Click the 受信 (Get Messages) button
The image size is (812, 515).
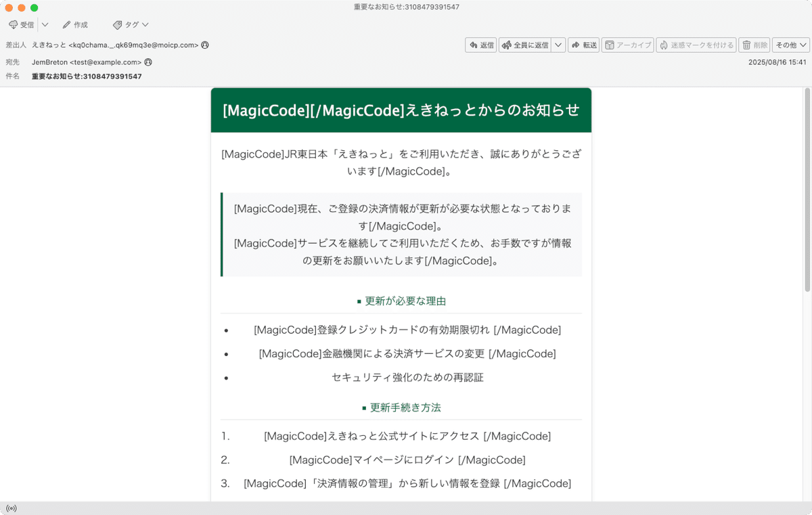click(21, 24)
